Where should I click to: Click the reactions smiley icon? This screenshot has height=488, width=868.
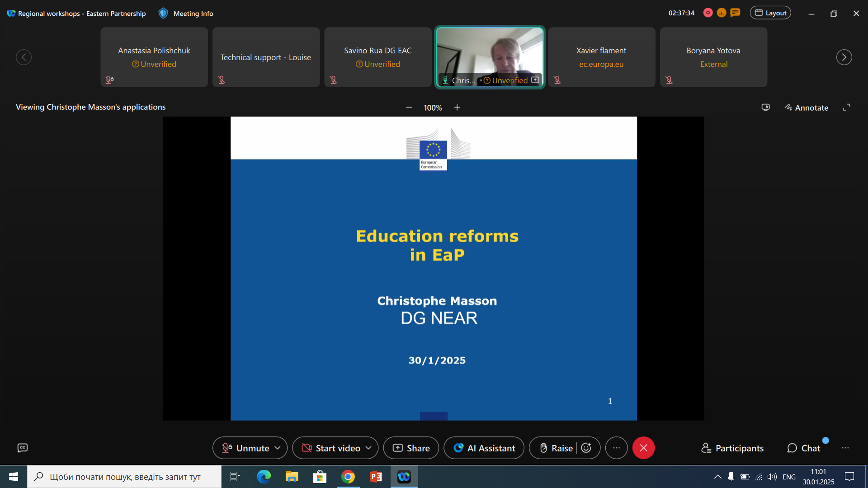(x=586, y=448)
